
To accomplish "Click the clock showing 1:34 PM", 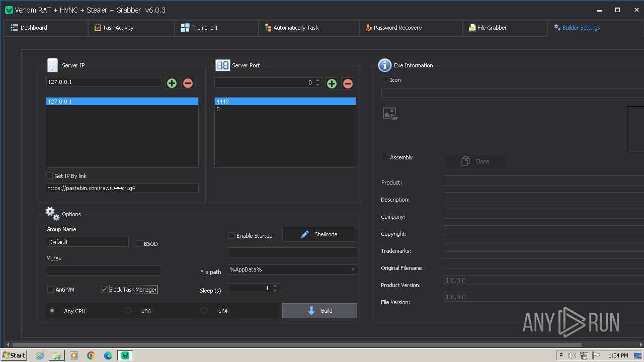I will (x=618, y=355).
